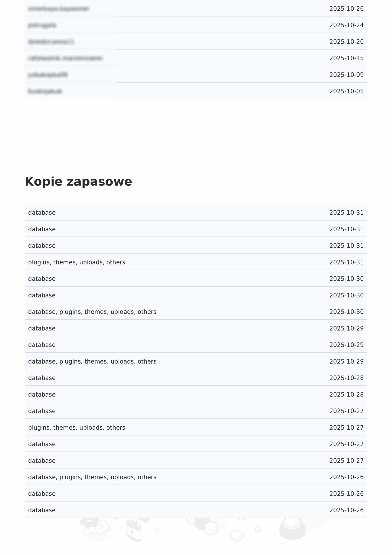Select the first database backup entry

click(x=42, y=212)
